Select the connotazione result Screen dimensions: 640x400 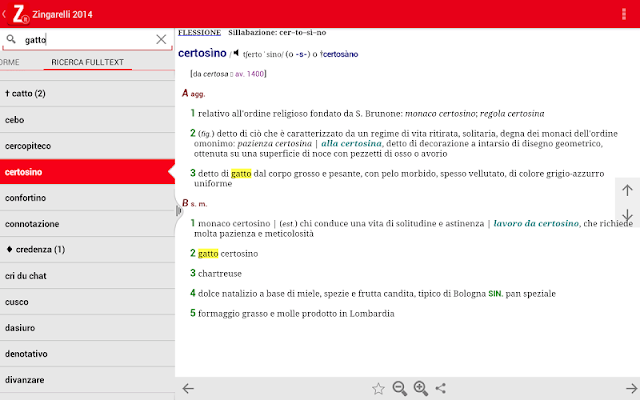(x=87, y=224)
